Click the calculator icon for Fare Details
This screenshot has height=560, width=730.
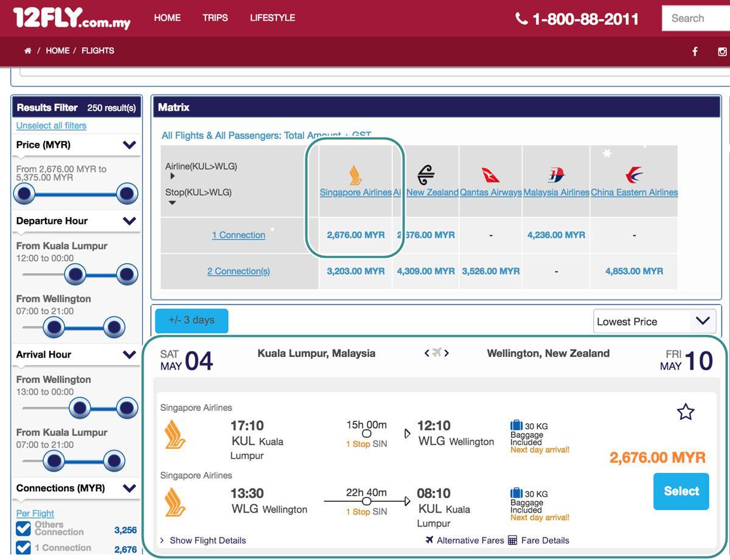tap(512, 540)
